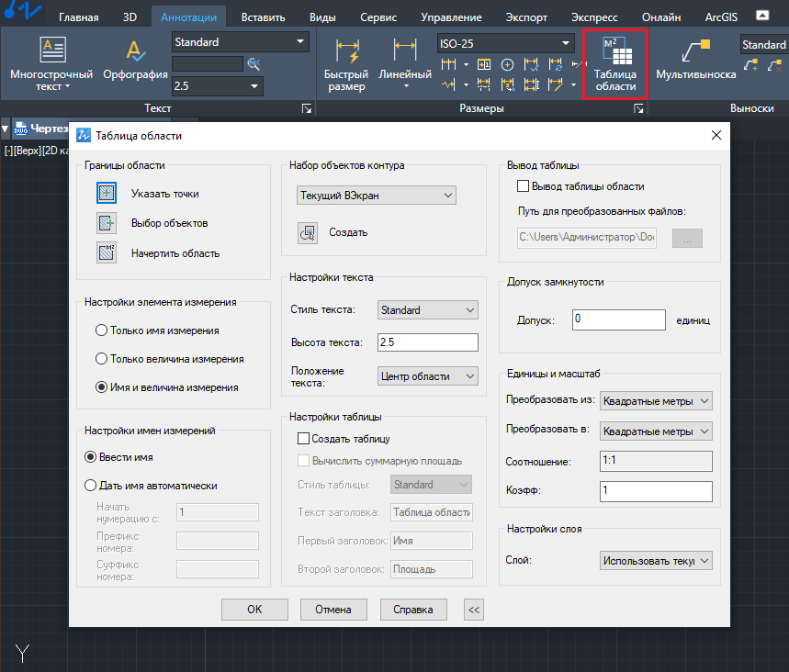Switch to the Вставить ribbon tab
The width and height of the screenshot is (789, 672).
coord(264,17)
